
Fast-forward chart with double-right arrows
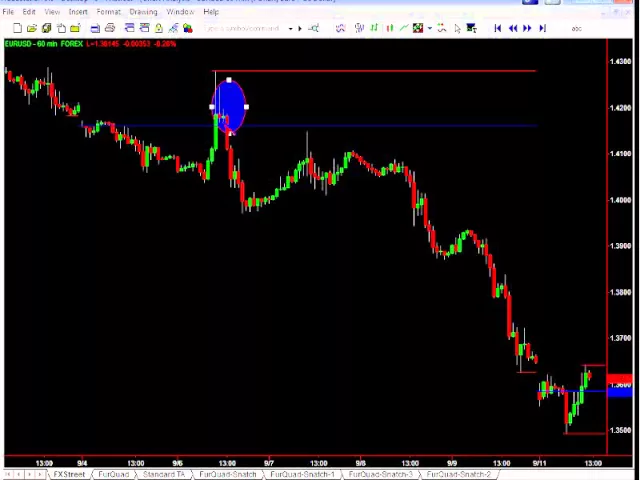point(527,28)
